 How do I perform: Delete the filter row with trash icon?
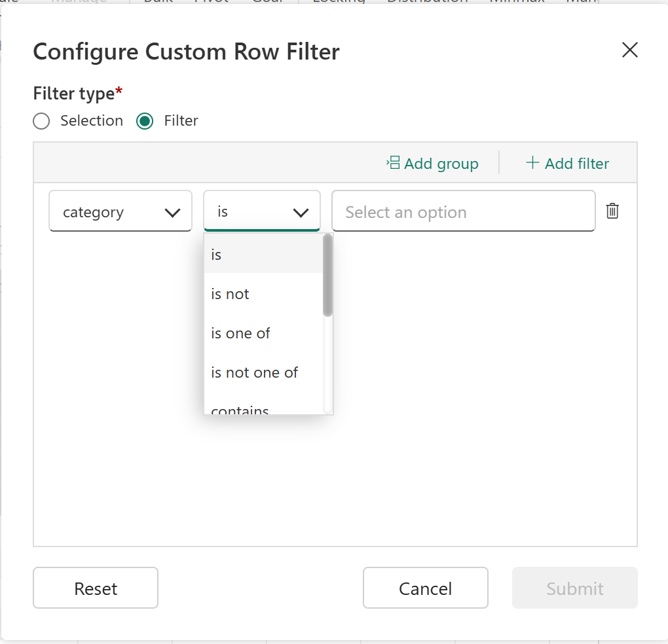(612, 211)
